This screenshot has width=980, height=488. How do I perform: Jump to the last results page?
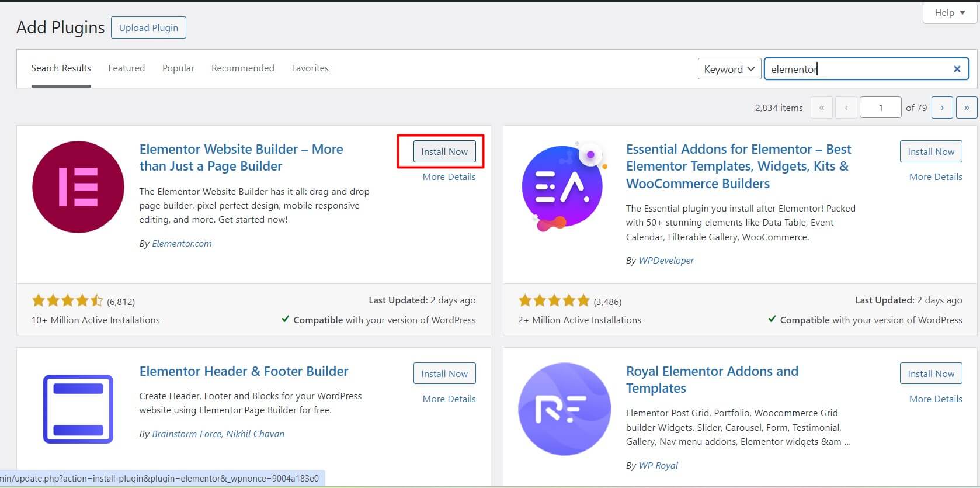pos(967,108)
